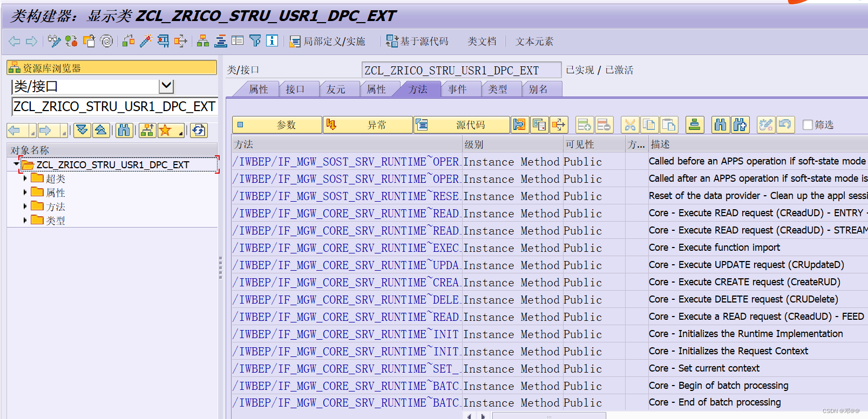This screenshot has width=868, height=419.
Task: Click the Redefine method icon beside 源代码
Action: point(519,125)
